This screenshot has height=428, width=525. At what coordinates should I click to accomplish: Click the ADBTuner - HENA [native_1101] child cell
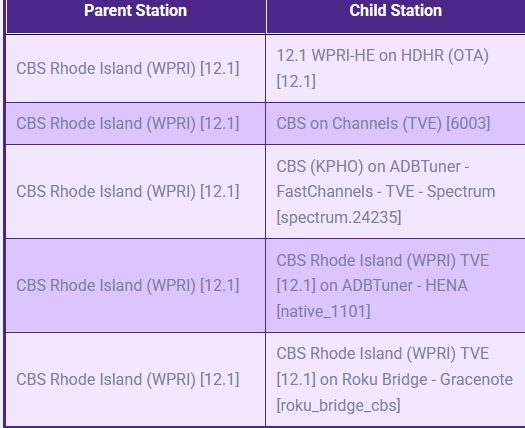point(395,286)
